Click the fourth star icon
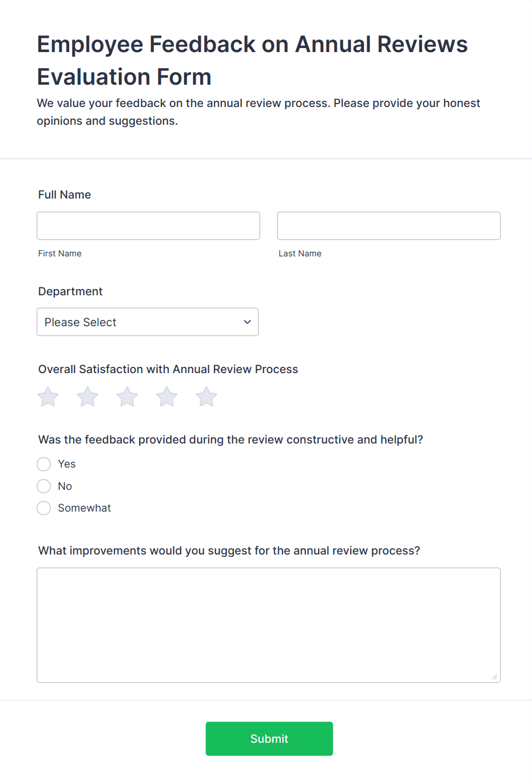Screen dimensions: 532x784 click(x=166, y=397)
